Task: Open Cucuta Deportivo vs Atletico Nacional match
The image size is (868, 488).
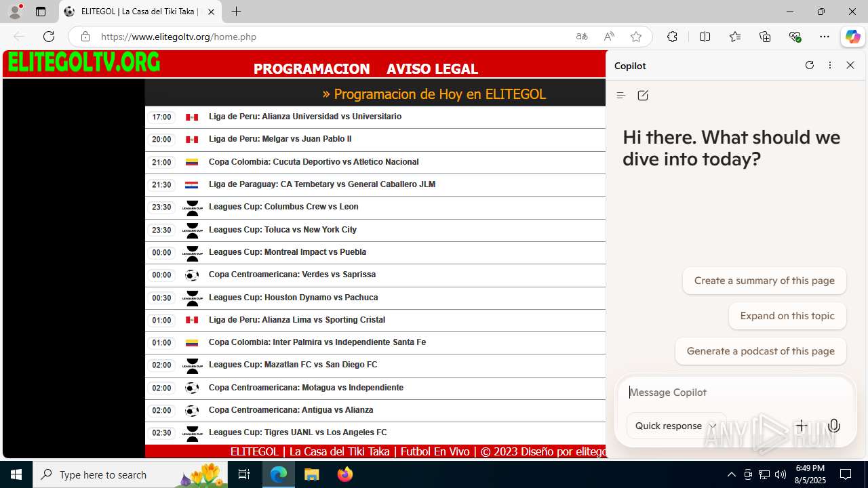Action: point(314,162)
